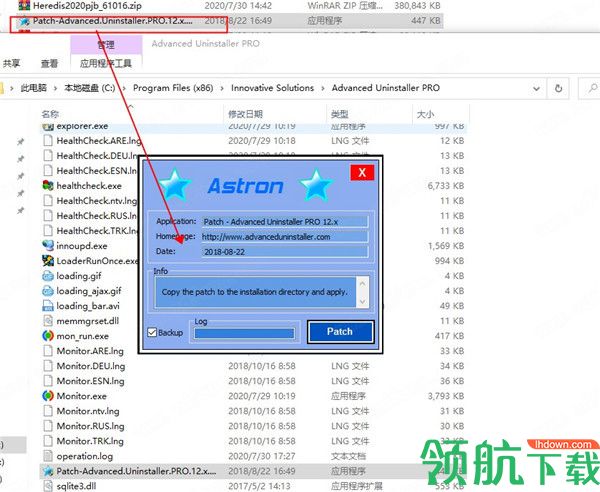Select loading_bar.avi video icon
Image resolution: width=600 pixels, height=492 pixels.
click(x=47, y=306)
